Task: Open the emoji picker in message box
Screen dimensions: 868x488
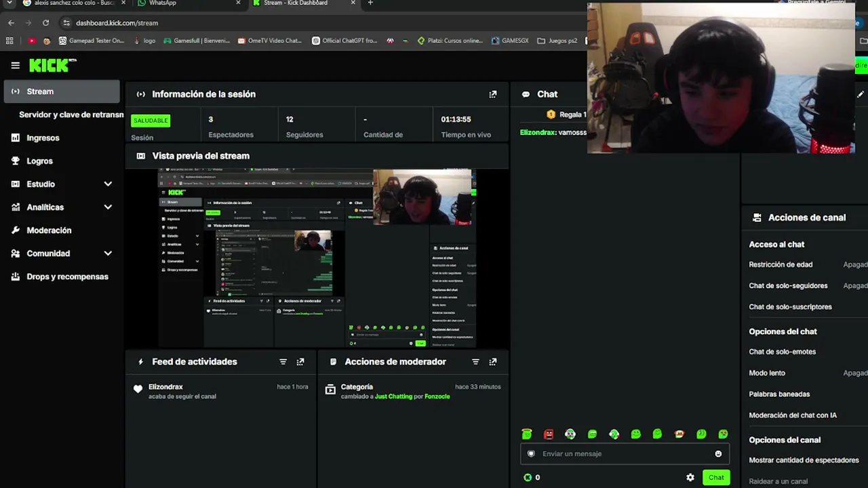Action: pos(718,454)
